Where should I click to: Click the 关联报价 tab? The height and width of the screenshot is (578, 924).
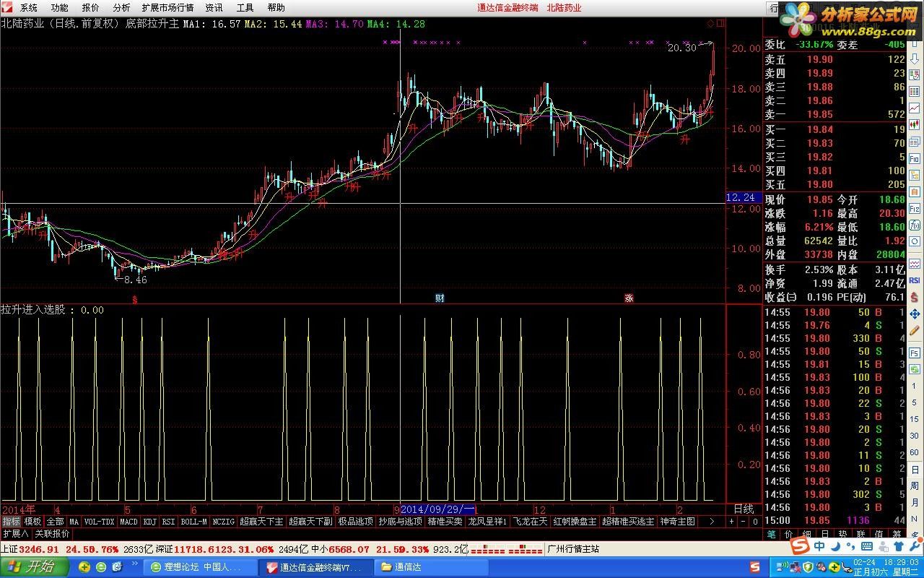point(52,534)
